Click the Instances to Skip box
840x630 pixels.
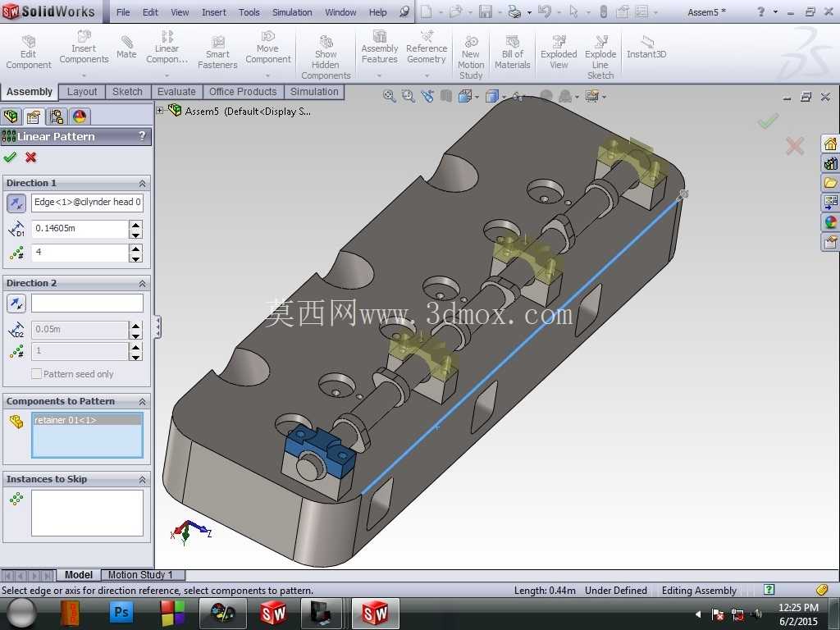pyautogui.click(x=87, y=513)
